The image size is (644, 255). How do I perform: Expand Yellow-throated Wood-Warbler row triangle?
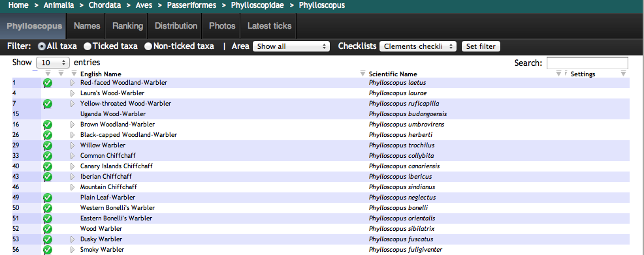(x=72, y=104)
